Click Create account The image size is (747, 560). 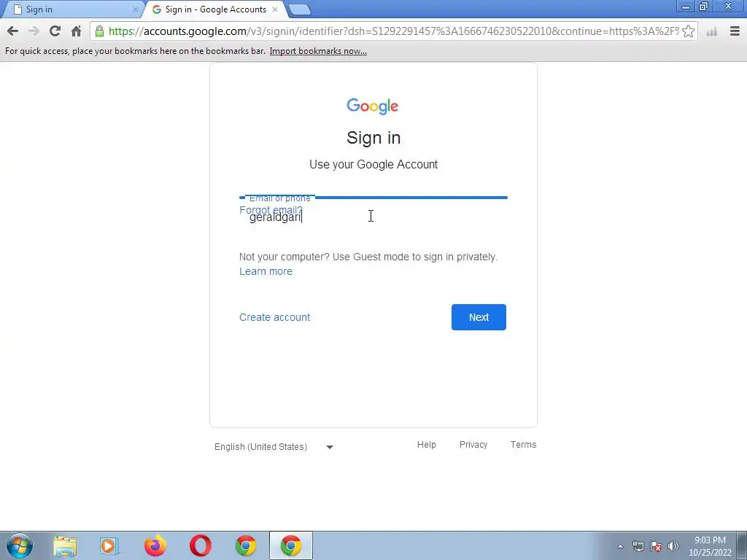pyautogui.click(x=274, y=317)
